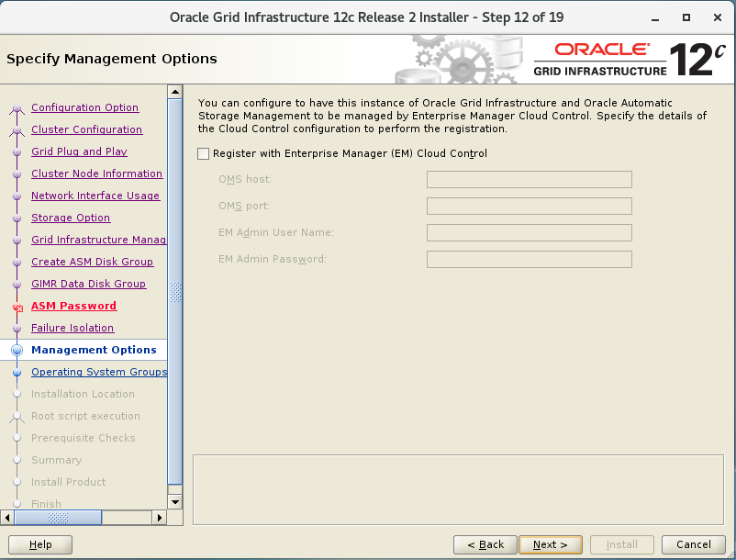Viewport: 736px width, 560px height.
Task: Click the Configuration Option step marker icon
Action: coord(17,108)
